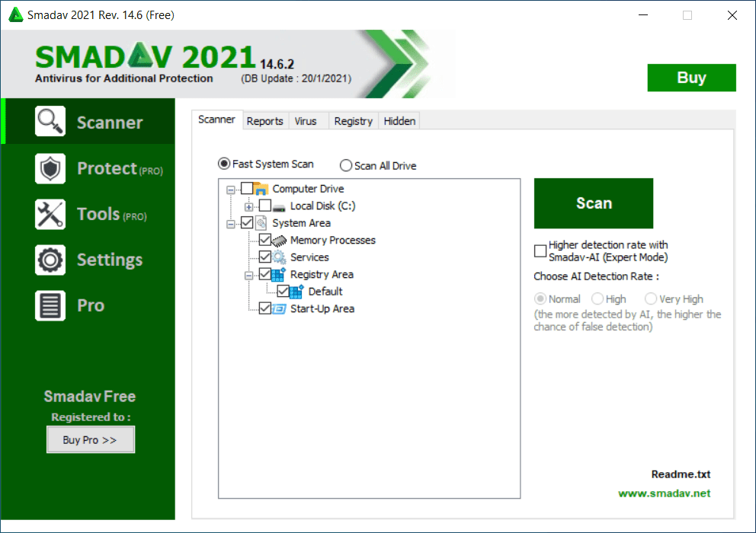The width and height of the screenshot is (756, 533).
Task: Start scanning with the Scan button
Action: (594, 203)
